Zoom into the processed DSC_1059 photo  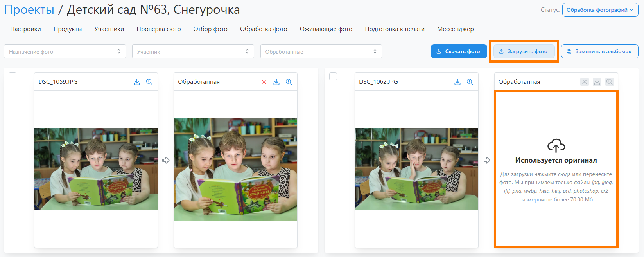(289, 82)
